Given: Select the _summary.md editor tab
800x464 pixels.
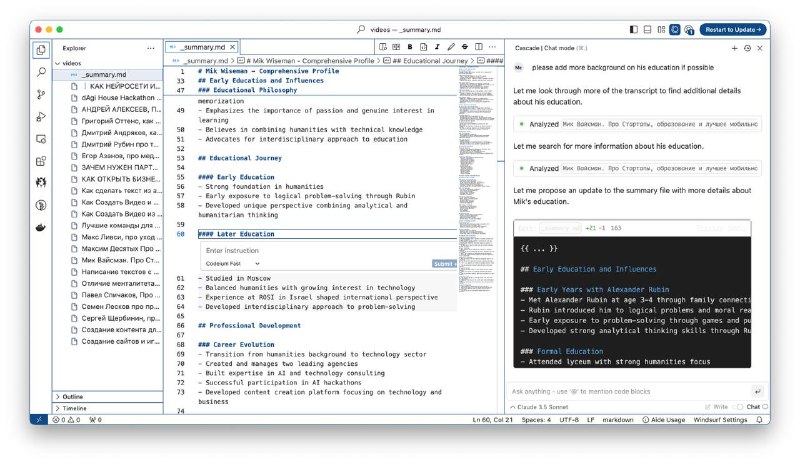Looking at the screenshot, I should point(203,47).
